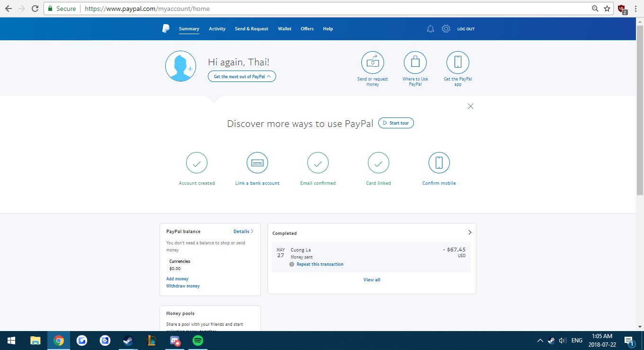Click the zoom magnifier icon in address bar
644x350 pixels.
coord(595,9)
